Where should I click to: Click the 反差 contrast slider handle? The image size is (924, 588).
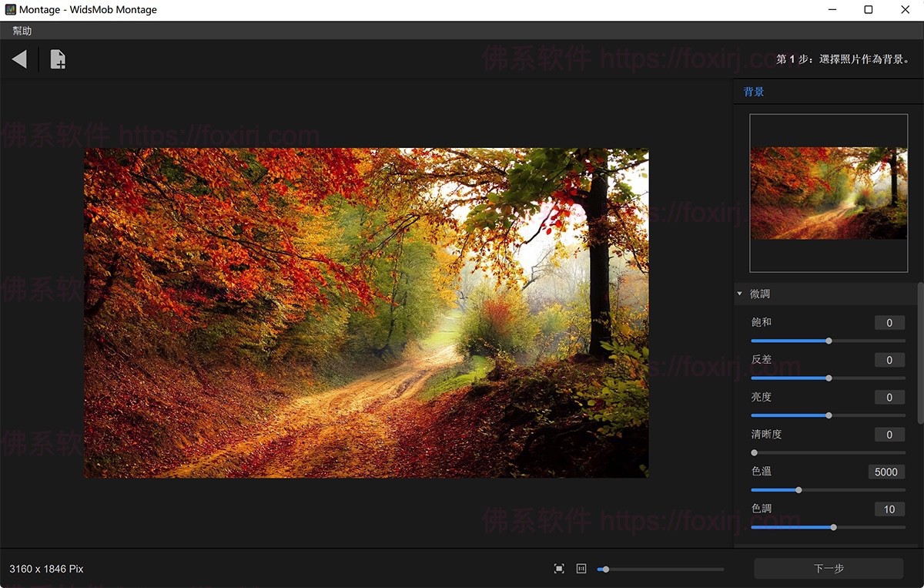coord(829,378)
